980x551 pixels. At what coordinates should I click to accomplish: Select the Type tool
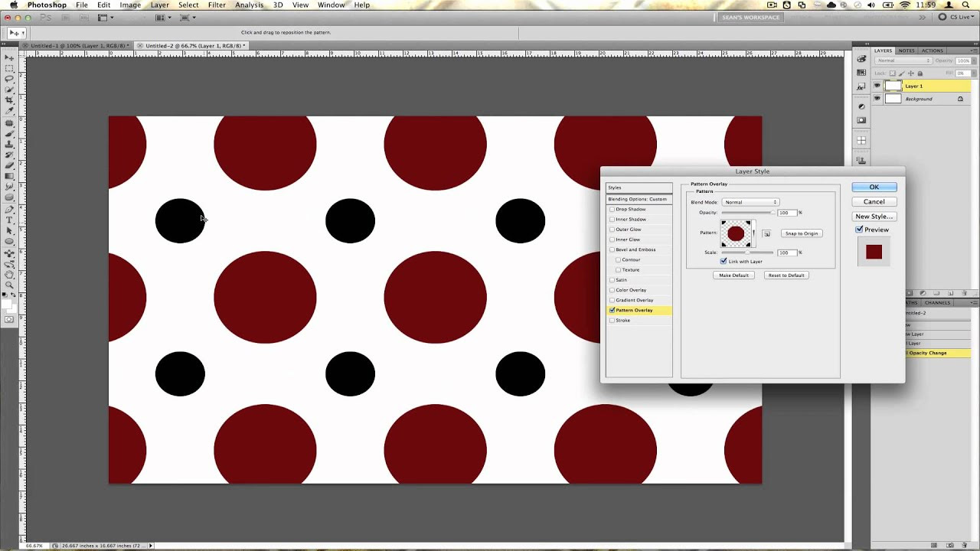[9, 220]
